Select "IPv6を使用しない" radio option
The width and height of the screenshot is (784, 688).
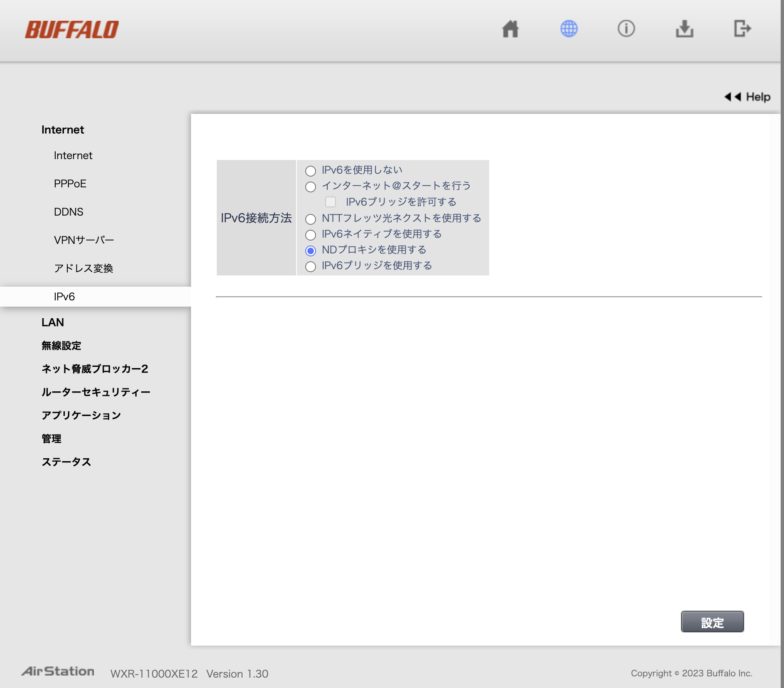(311, 171)
